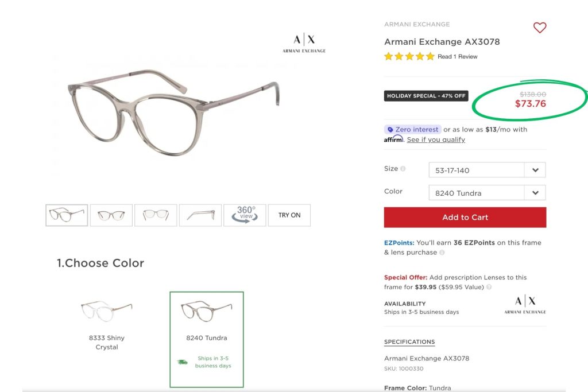Viewport: 588px width, 392px height.
Task: Open the SPECIFICATIONS section
Action: [x=409, y=341]
